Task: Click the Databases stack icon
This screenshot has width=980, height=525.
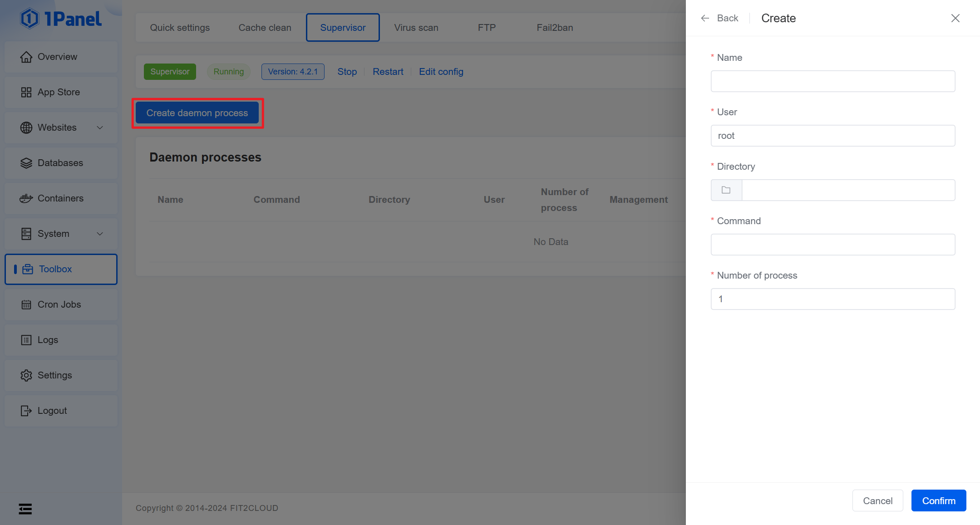Action: click(x=26, y=163)
